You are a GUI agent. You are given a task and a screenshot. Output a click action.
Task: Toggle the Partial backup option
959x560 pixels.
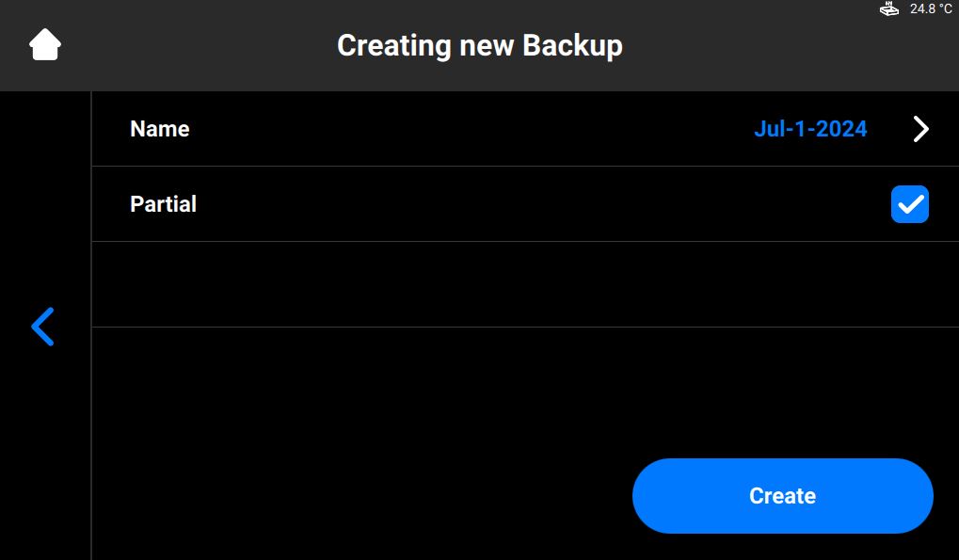[910, 204]
